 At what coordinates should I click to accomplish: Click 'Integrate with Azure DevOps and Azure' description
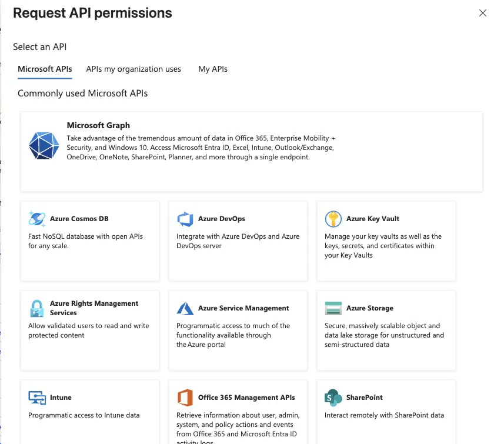[x=238, y=241]
